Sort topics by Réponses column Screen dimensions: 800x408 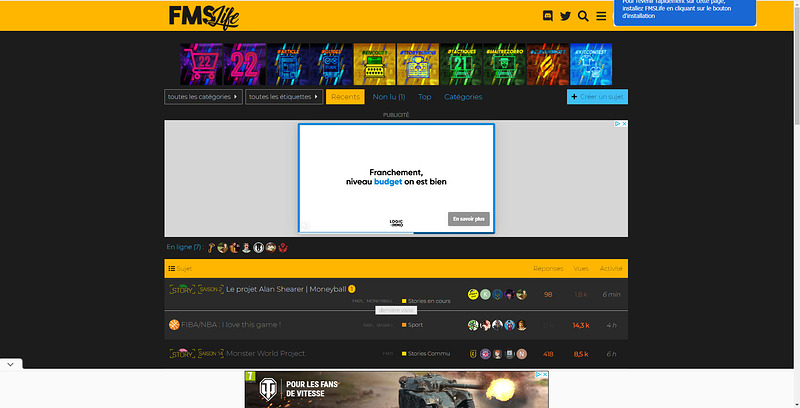click(x=548, y=268)
